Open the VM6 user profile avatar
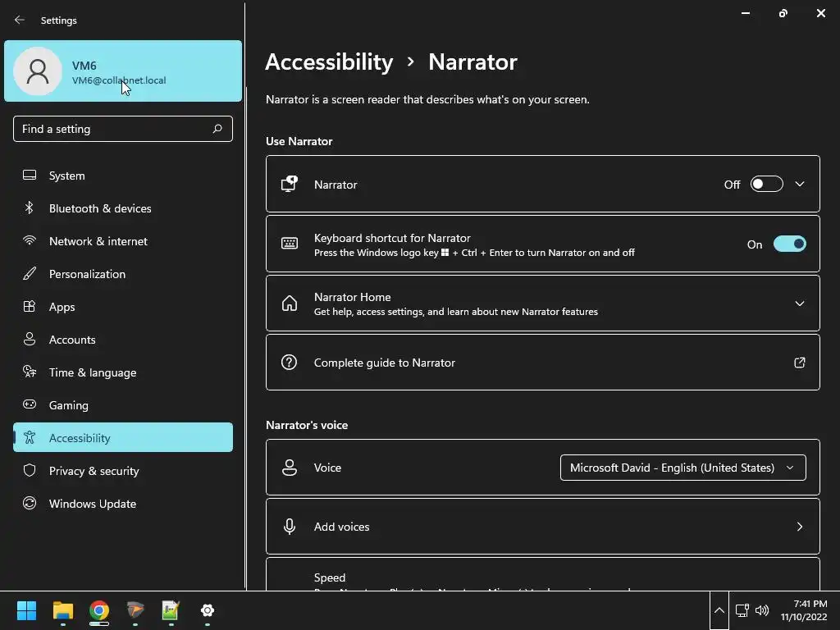The height and width of the screenshot is (630, 840). 38,71
